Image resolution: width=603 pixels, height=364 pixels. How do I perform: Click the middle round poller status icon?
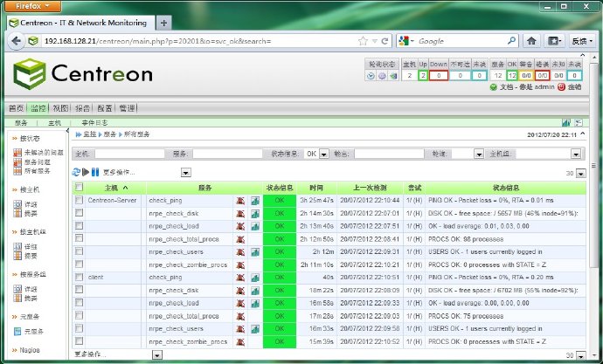pyautogui.click(x=382, y=76)
